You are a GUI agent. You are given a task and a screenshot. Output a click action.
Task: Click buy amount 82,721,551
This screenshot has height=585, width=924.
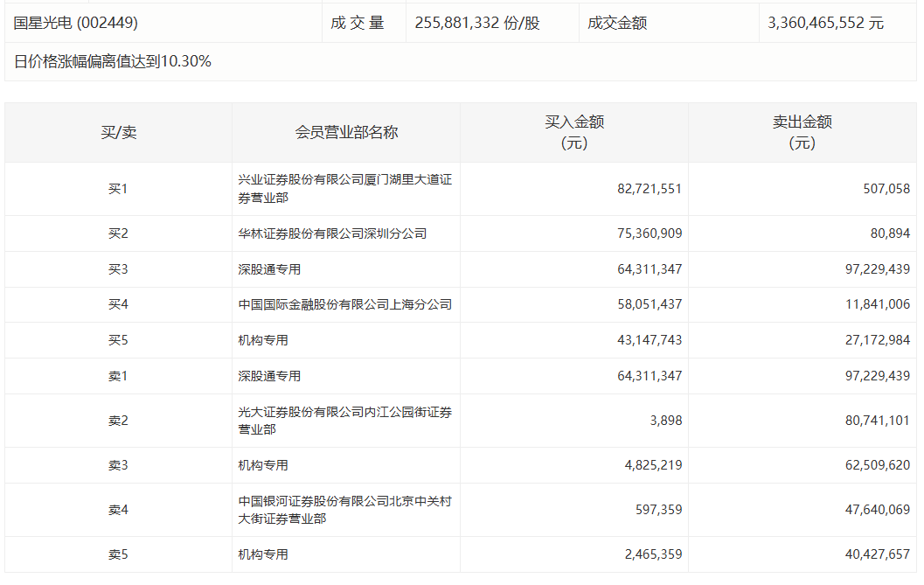pyautogui.click(x=650, y=189)
